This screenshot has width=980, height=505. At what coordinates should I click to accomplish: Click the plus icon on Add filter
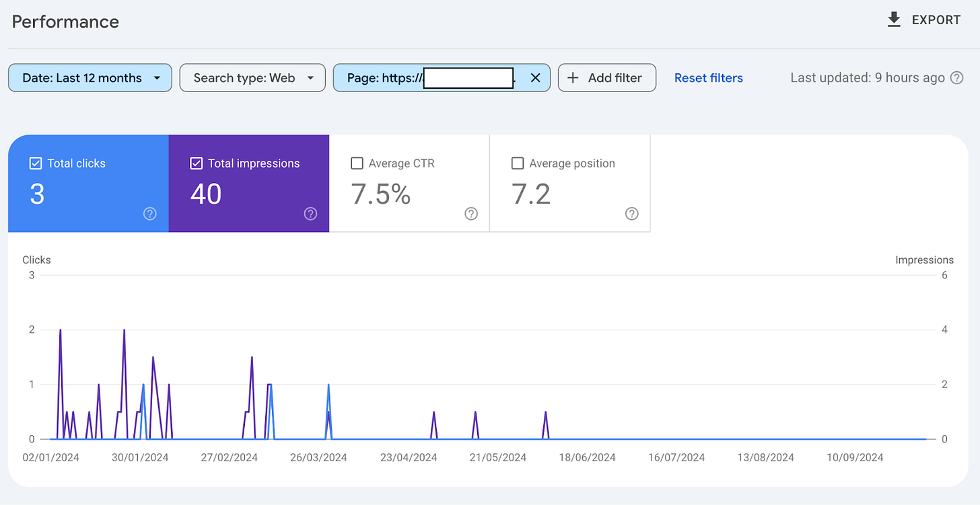tap(573, 78)
